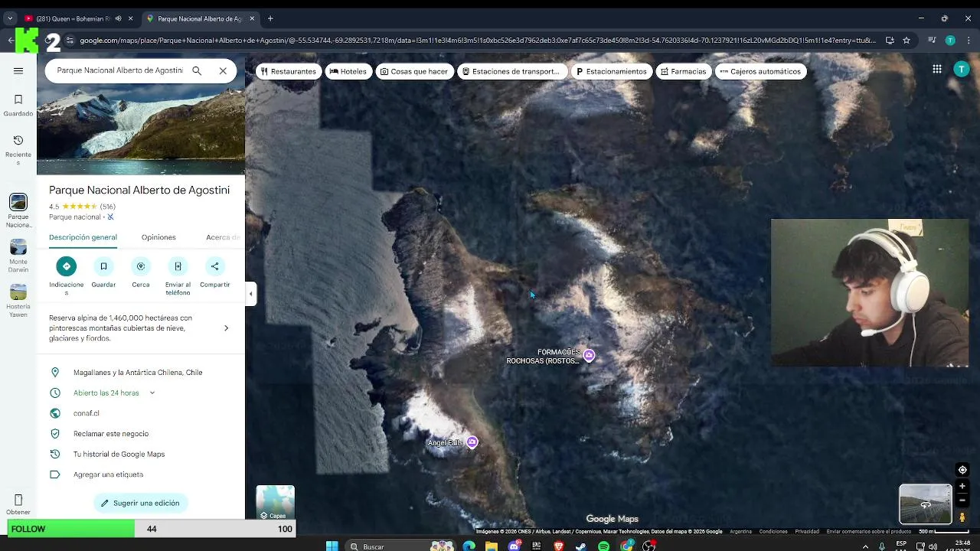
Task: Click Agregar una etiqueta
Action: (108, 474)
